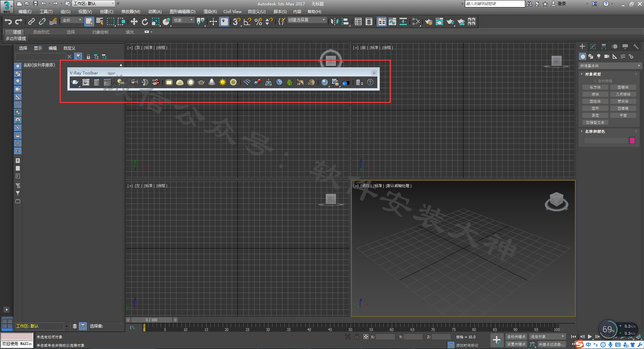Click the 球体 sphere button
The width and height of the screenshot is (644, 349).
point(595,94)
